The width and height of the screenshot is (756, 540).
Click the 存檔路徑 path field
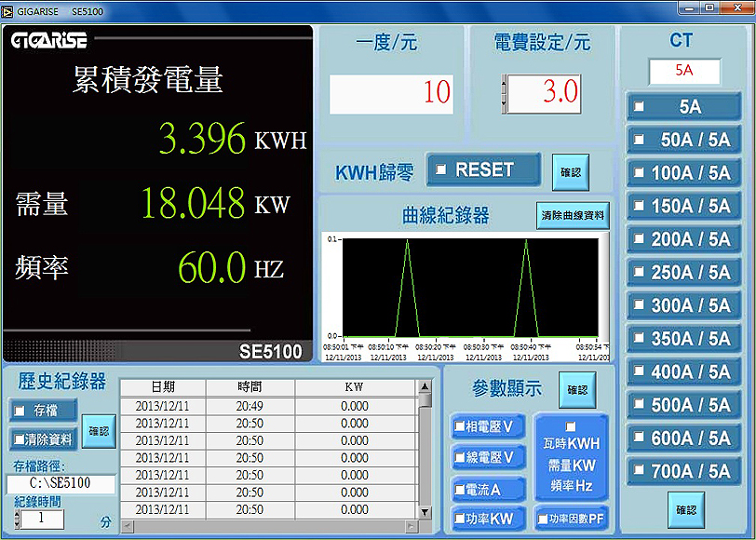[61, 484]
